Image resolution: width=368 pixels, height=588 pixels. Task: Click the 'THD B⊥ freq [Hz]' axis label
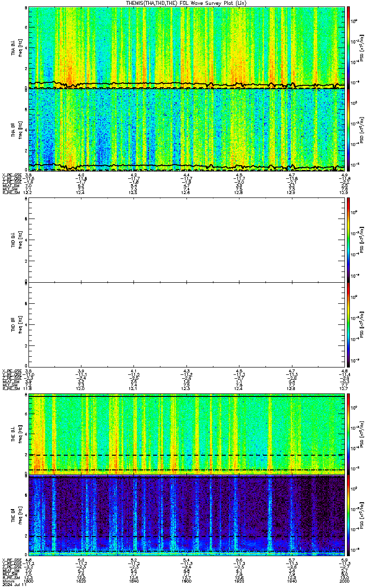(x=17, y=241)
